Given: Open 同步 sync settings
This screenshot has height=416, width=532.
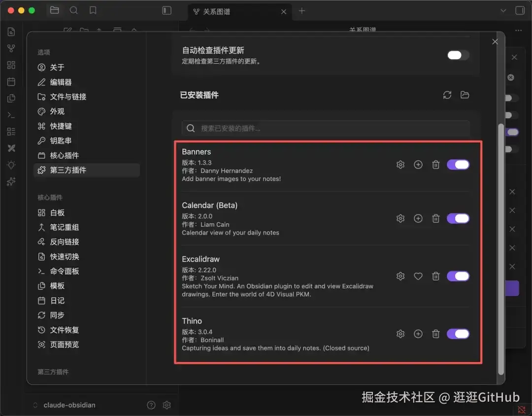Looking at the screenshot, I should [x=87, y=315].
